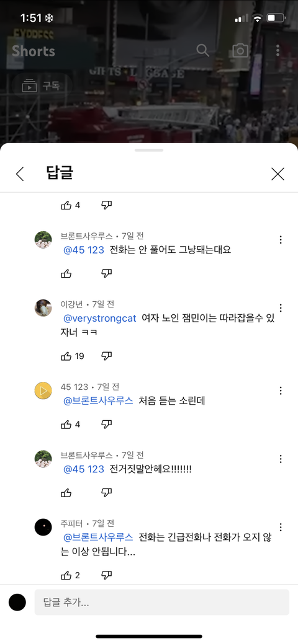This screenshot has width=298, height=644.
Task: Tap the camera icon in Shorts header
Action: tap(240, 51)
